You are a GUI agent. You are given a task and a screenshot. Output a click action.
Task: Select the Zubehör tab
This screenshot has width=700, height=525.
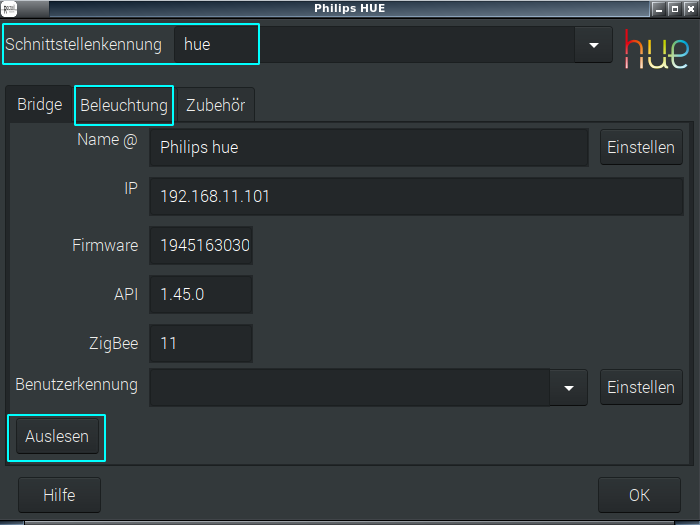[215, 105]
